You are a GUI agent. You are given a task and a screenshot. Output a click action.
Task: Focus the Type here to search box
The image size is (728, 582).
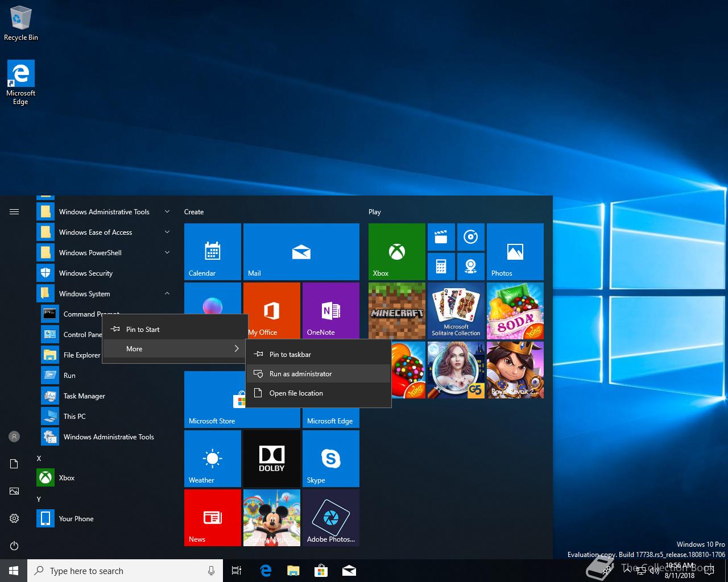(x=125, y=571)
